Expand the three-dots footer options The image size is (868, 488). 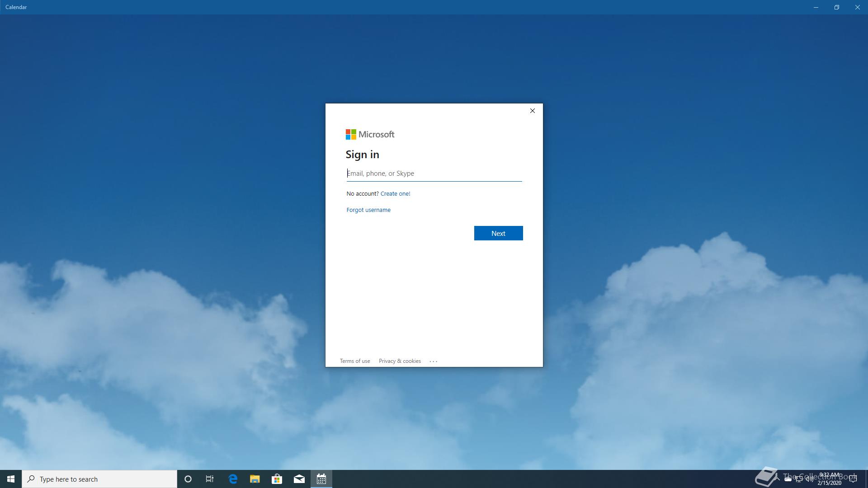click(x=433, y=361)
